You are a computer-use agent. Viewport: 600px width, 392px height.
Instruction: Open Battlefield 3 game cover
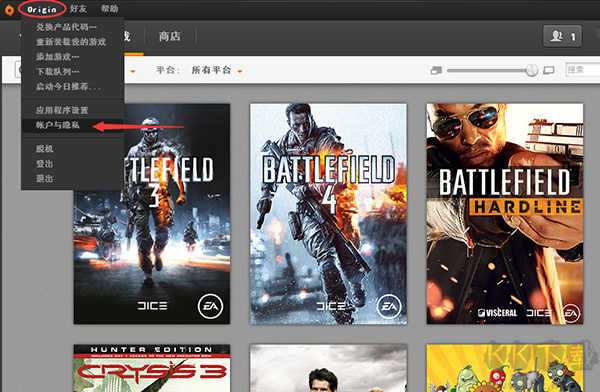coord(152,214)
